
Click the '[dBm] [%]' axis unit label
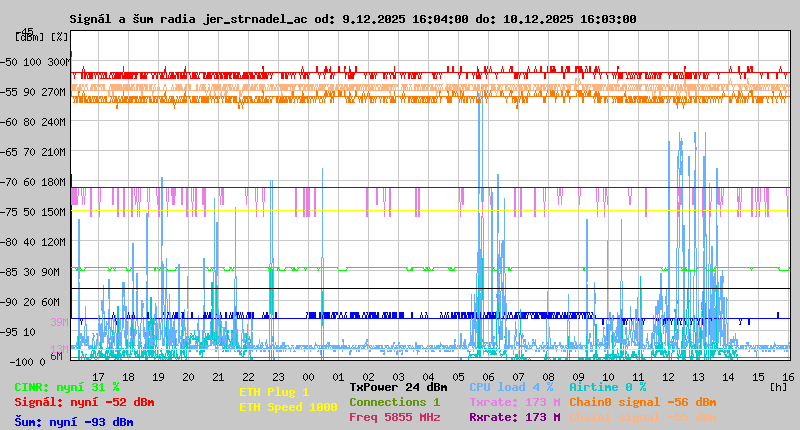42,37
